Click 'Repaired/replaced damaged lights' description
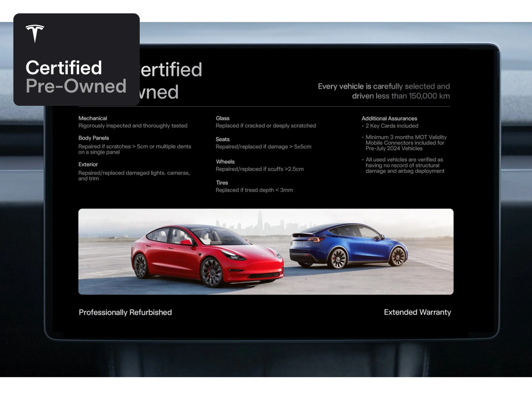 pyautogui.click(x=134, y=176)
